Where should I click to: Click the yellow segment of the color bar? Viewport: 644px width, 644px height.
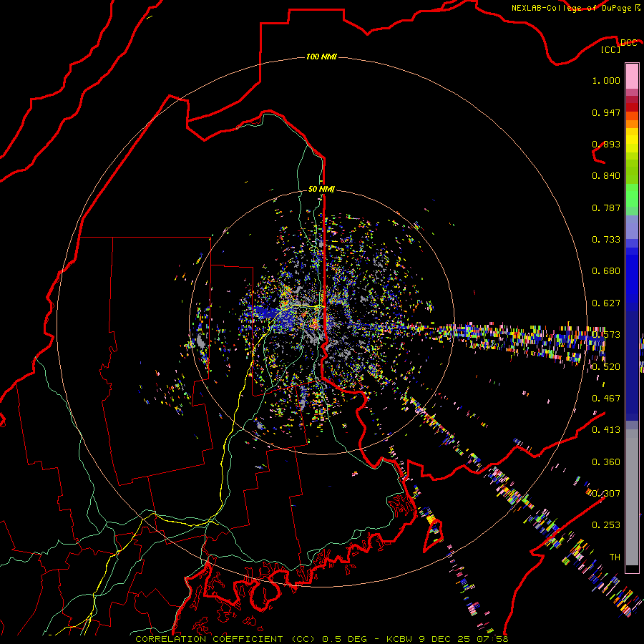632,140
